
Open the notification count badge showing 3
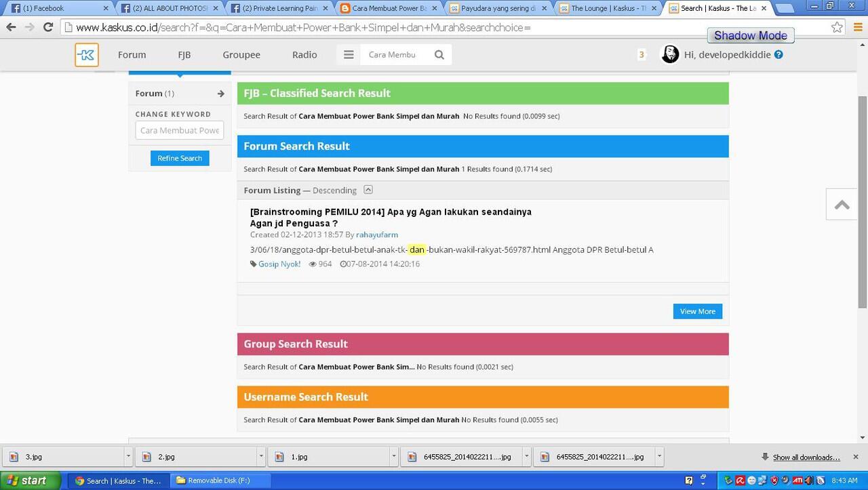click(x=642, y=55)
